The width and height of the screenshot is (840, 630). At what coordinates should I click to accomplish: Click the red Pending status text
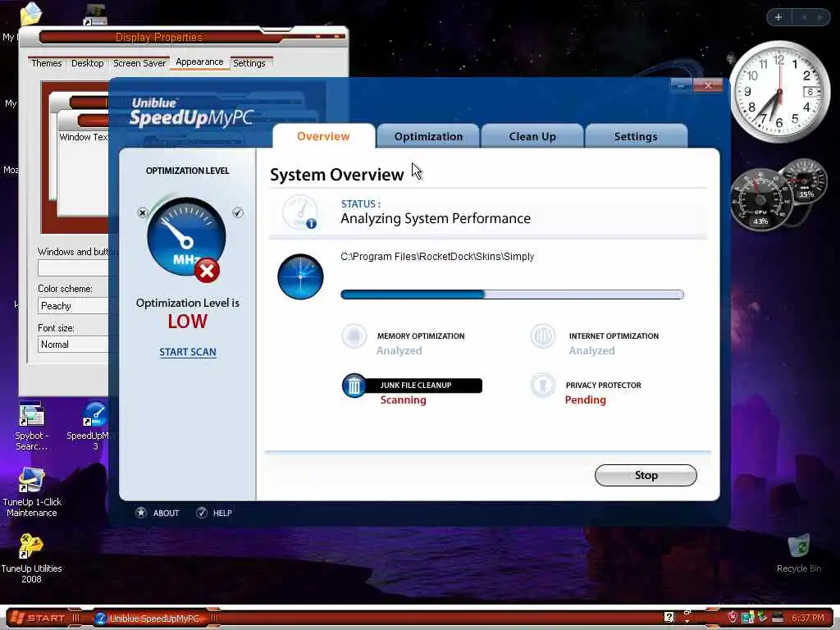586,399
